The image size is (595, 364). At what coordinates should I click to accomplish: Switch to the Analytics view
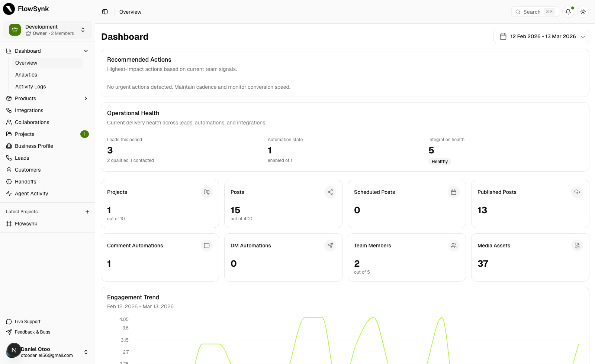point(26,75)
